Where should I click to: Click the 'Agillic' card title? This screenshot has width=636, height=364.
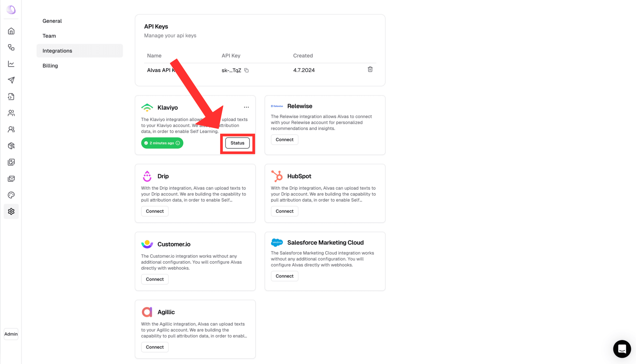coord(166,312)
